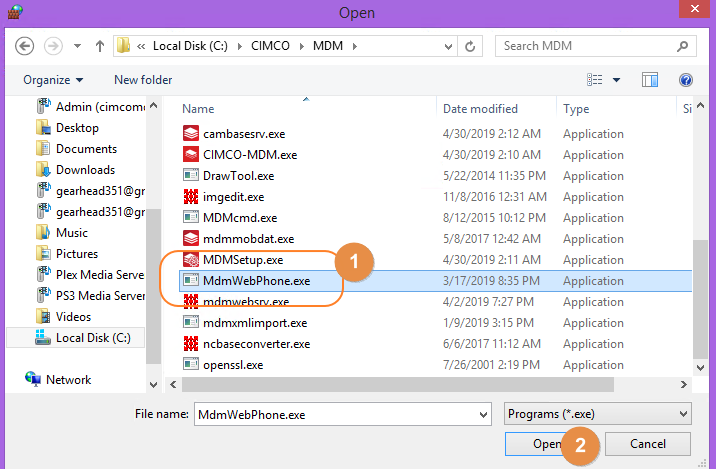Select MDMSetup.exe file icon
This screenshot has width=716, height=469.
coord(191,259)
